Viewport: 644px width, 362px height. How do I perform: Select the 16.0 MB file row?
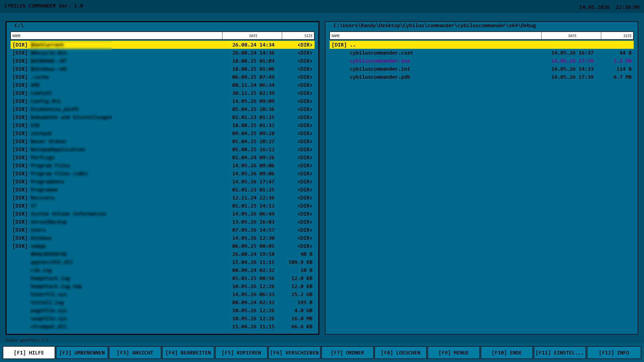pos(163,318)
